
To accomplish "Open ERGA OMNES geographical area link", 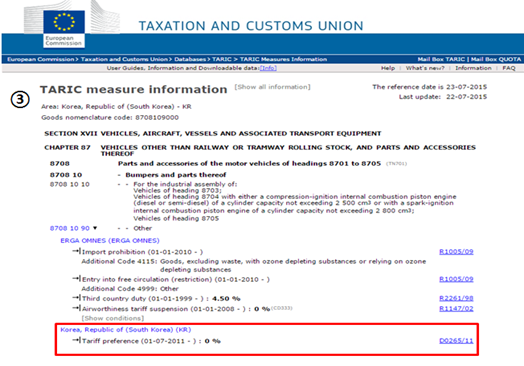I will 110,240.
